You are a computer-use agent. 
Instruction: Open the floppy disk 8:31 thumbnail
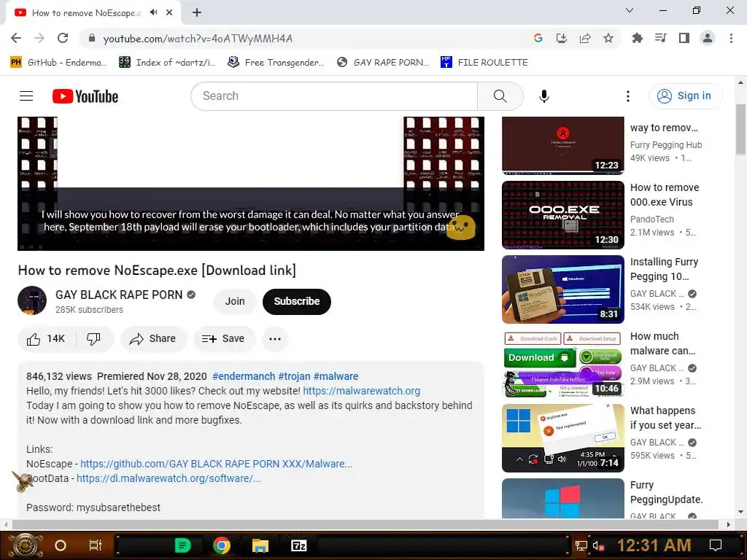tap(562, 289)
